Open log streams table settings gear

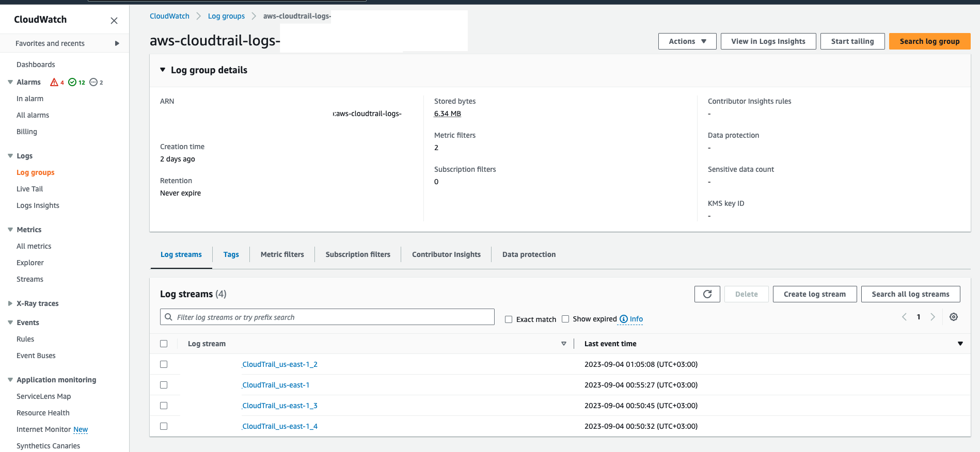tap(954, 317)
